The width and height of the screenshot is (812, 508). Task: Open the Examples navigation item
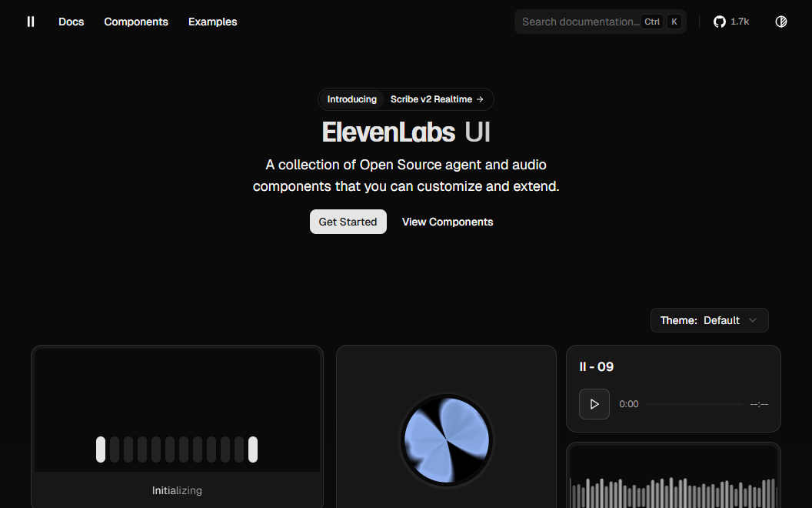click(212, 22)
